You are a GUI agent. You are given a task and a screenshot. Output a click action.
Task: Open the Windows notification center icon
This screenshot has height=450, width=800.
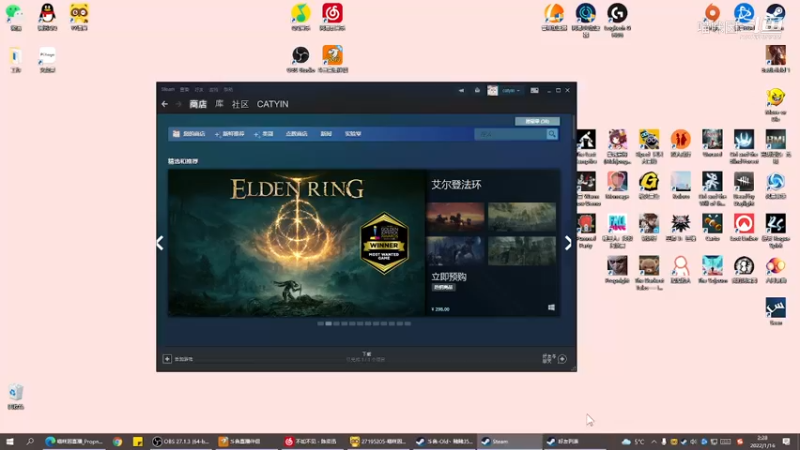786,441
